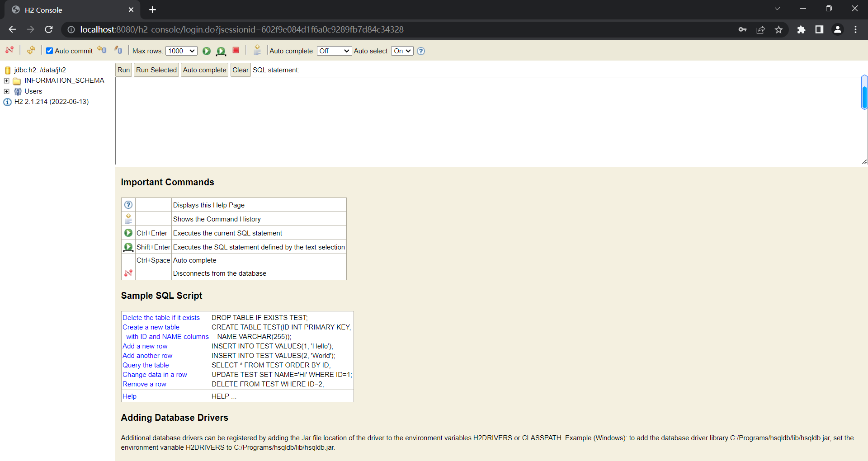Click the disconnect icon in the commands table
This screenshot has height=461, width=868.
point(128,273)
